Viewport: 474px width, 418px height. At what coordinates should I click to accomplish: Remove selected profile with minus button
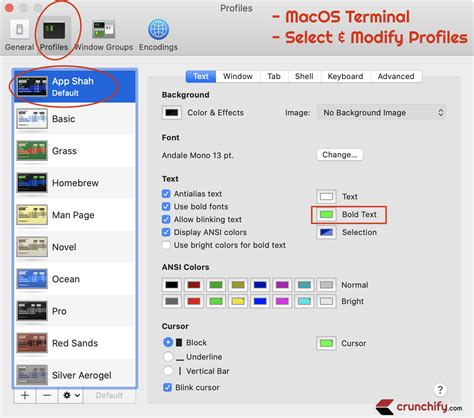click(x=47, y=395)
